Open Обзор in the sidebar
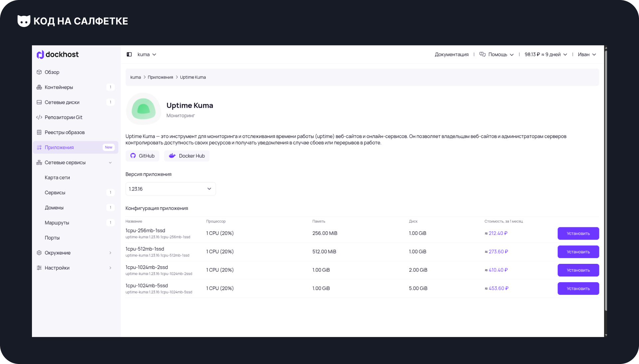This screenshot has height=364, width=639. pos(76,72)
